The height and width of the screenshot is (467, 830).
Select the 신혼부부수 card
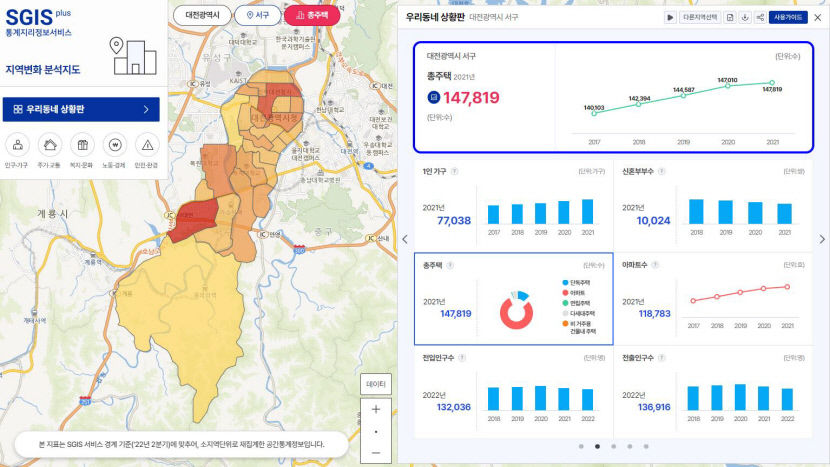click(713, 205)
